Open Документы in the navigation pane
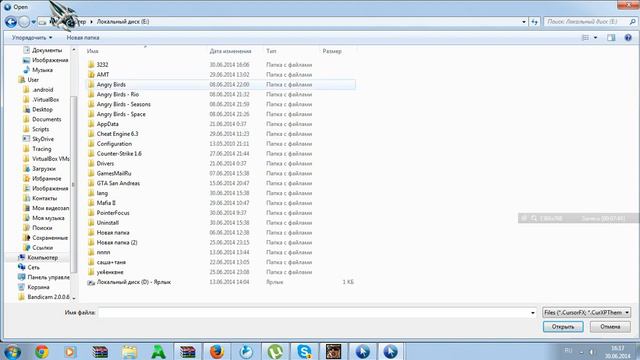Image resolution: width=640 pixels, height=360 pixels. pyautogui.click(x=43, y=50)
